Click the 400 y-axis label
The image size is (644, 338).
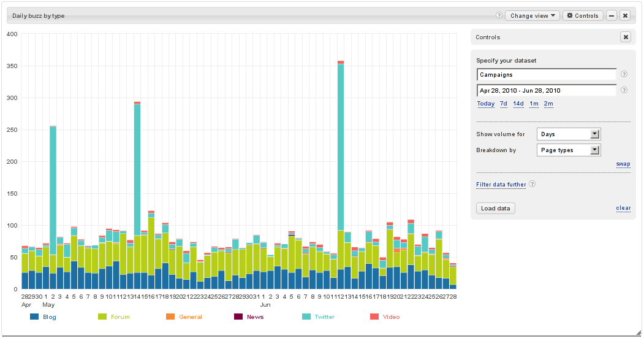coord(12,34)
